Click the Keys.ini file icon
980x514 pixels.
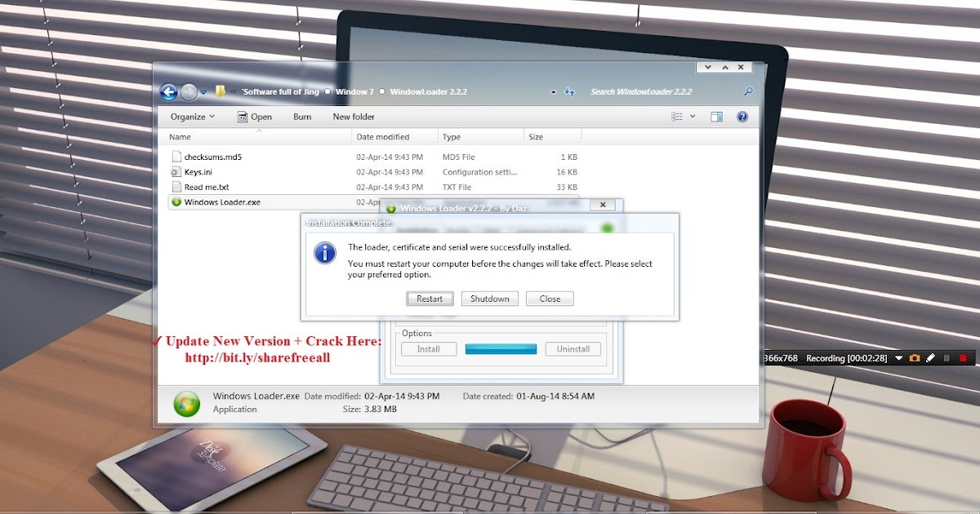click(x=176, y=172)
